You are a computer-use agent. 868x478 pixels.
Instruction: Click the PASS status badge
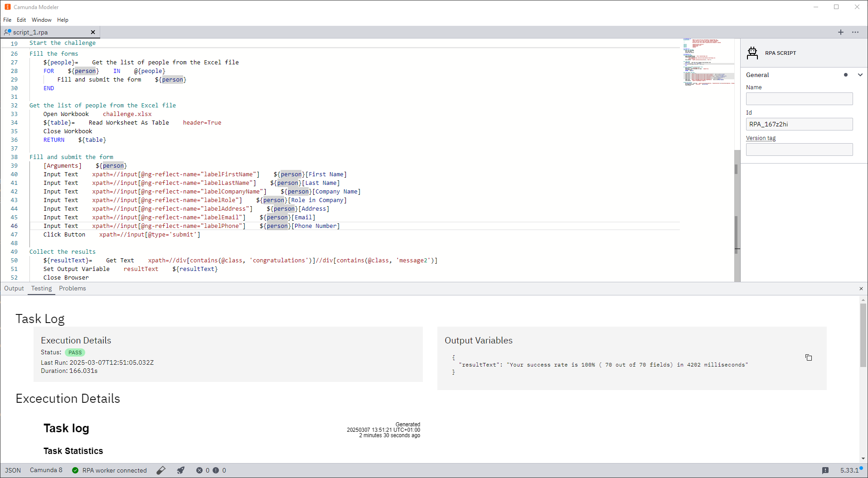click(75, 352)
